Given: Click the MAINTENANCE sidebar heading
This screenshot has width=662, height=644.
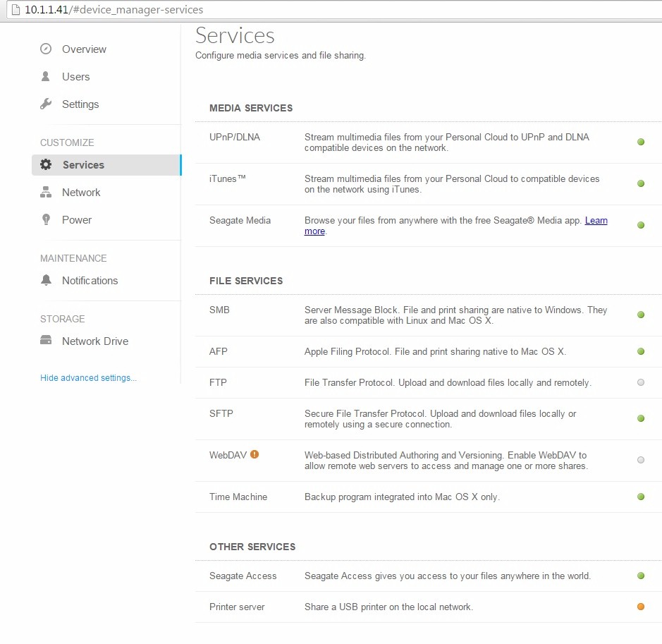Looking at the screenshot, I should (73, 258).
